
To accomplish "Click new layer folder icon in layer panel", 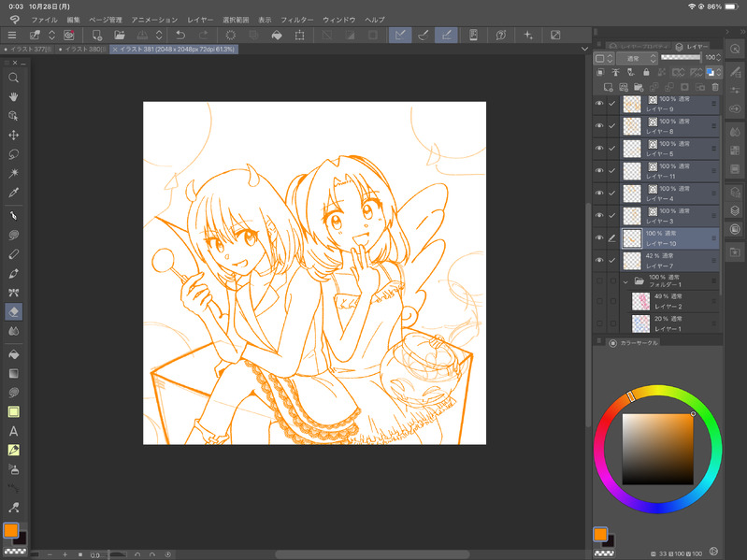I will click(x=639, y=87).
